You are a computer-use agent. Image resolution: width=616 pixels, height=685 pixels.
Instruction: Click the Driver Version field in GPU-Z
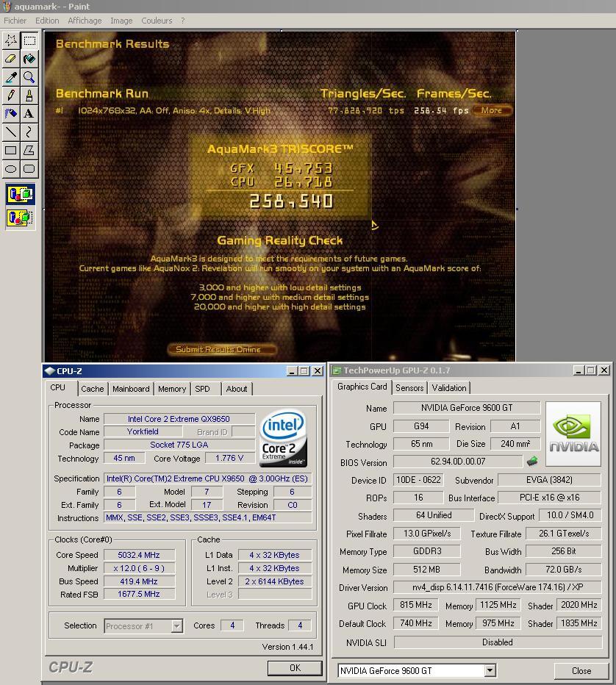coord(497,587)
